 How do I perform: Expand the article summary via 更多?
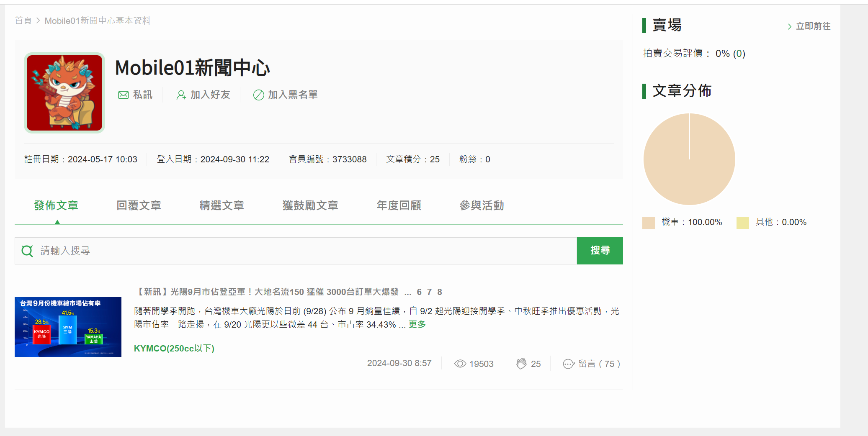pos(417,324)
